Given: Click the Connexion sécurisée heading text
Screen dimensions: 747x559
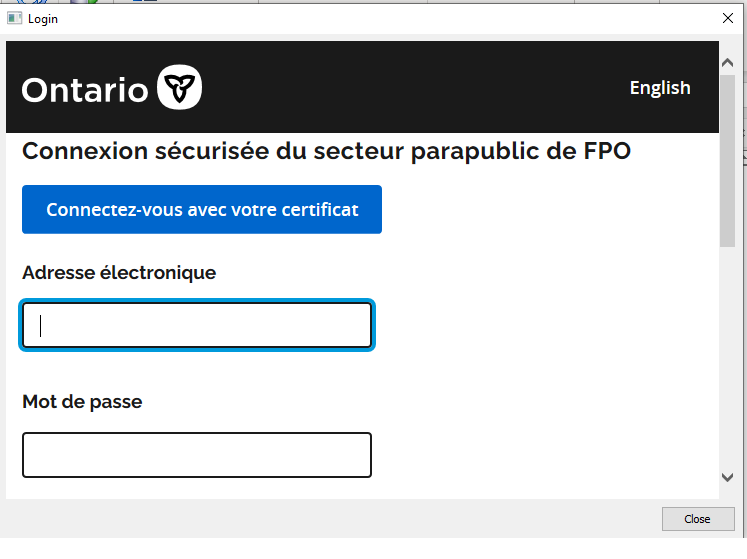Looking at the screenshot, I should tap(326, 151).
